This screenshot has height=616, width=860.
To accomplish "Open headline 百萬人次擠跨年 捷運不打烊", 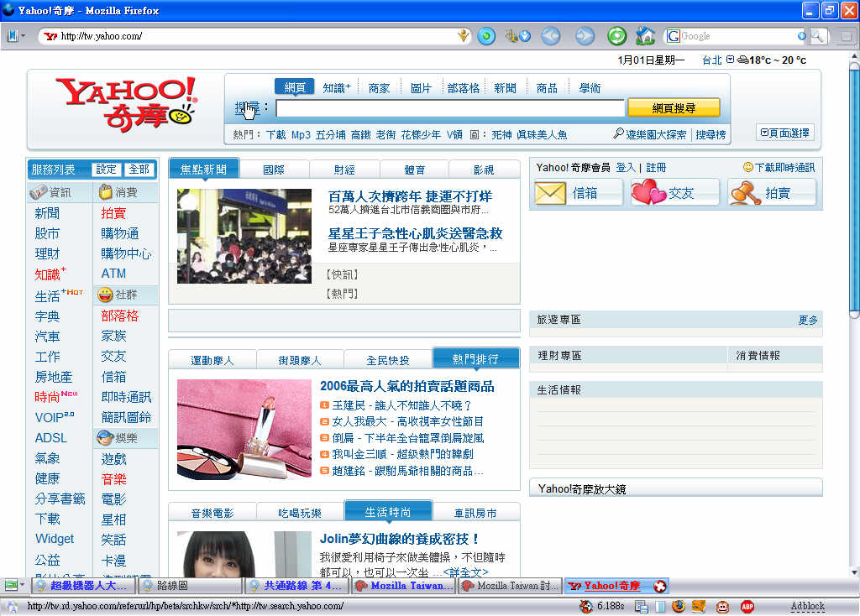I will click(x=410, y=196).
